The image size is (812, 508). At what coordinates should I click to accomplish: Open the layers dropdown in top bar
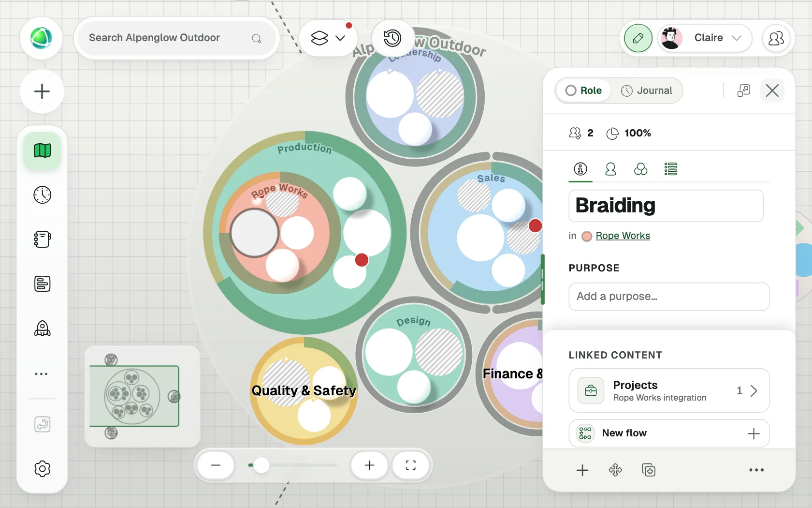[x=328, y=38]
